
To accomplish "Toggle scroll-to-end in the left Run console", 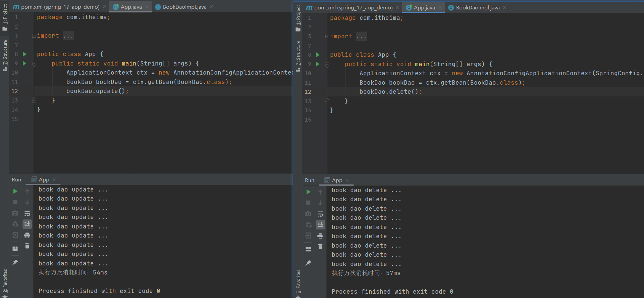I will click(x=27, y=224).
